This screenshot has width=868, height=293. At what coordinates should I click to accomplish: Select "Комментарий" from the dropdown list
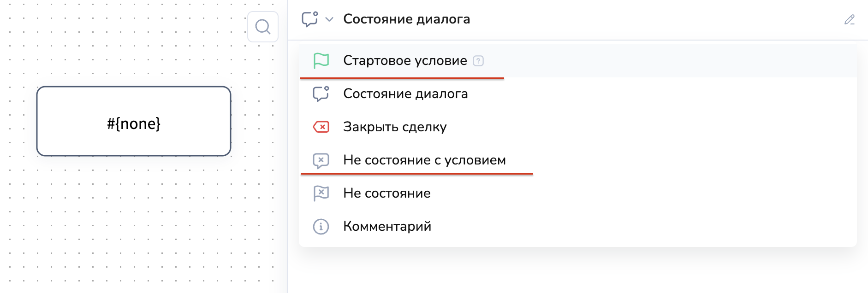tap(387, 227)
